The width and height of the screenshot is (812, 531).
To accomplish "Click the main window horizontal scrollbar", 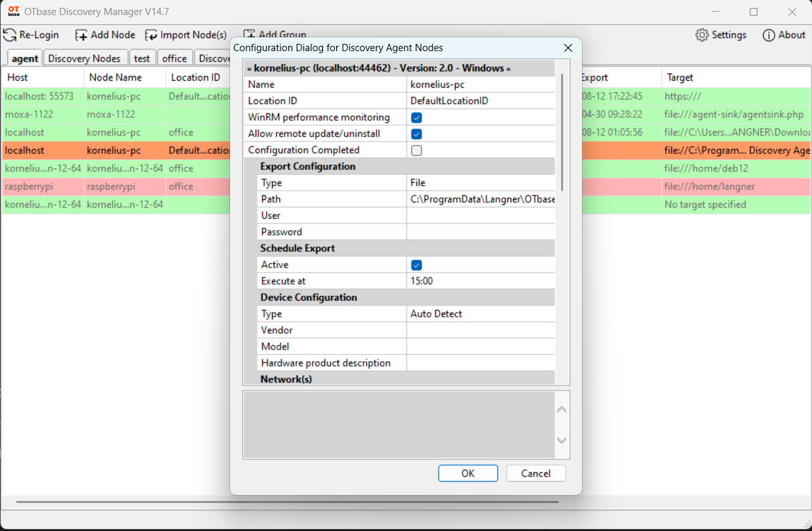I will (x=287, y=502).
